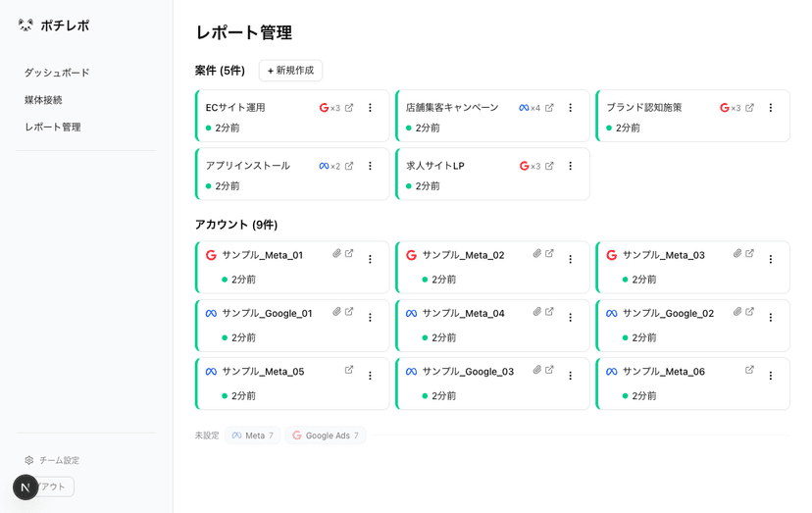
Task: Open external link for サンプル_Meta_04
Action: coord(549,311)
